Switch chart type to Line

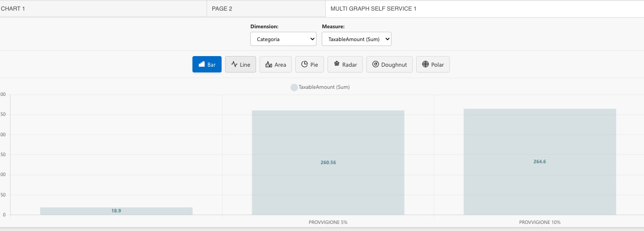pos(241,64)
